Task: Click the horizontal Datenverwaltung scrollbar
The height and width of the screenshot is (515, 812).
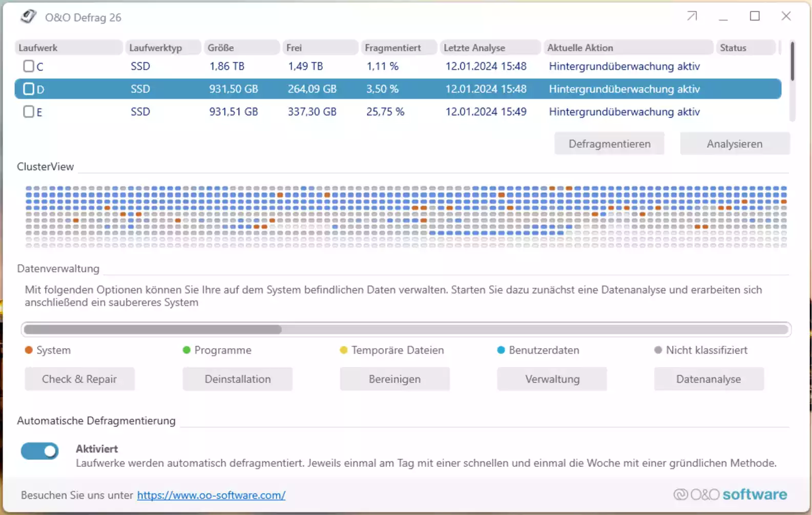Action: 153,329
